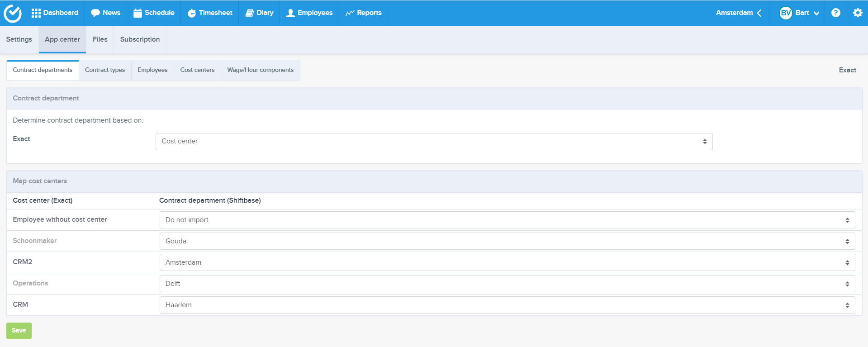
Task: Click the Operations cost center label
Action: coord(30,283)
